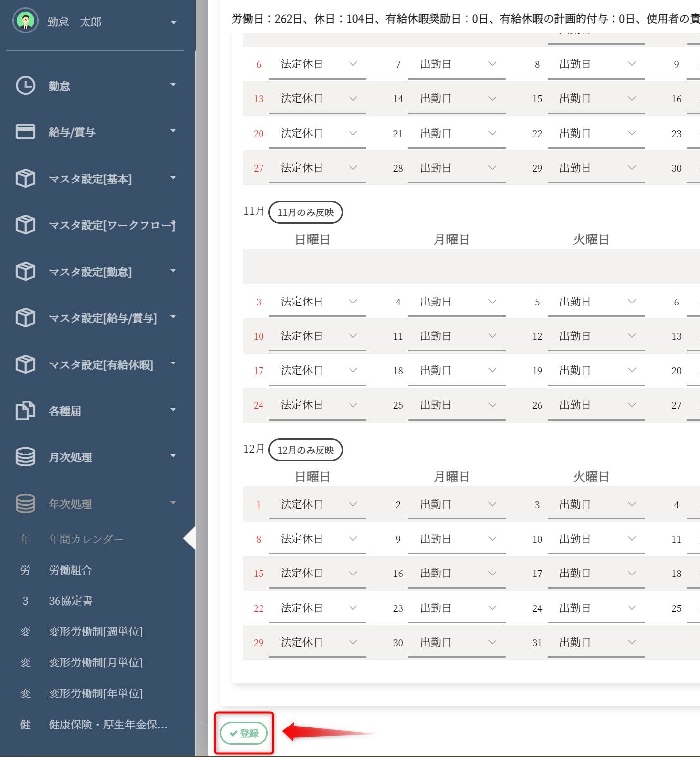Click the box icon for マスタ設定[勤怠]
This screenshot has height=757, width=700.
pos(26,272)
